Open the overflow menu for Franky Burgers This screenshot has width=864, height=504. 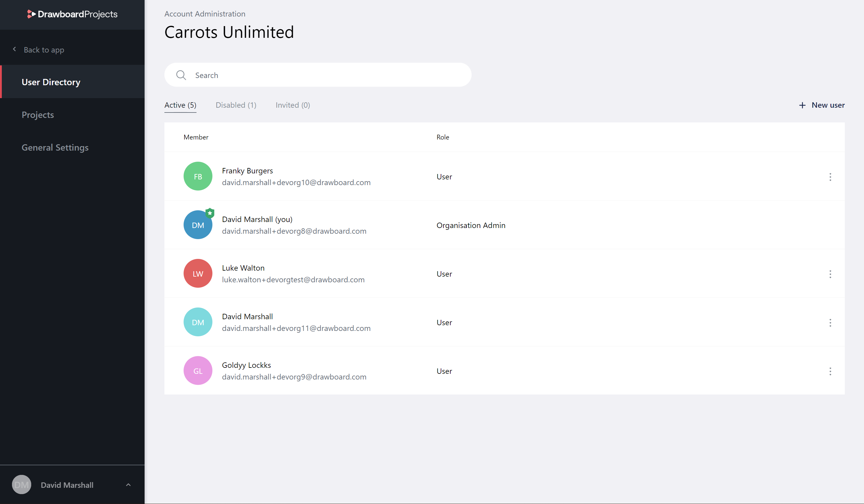pos(830,177)
